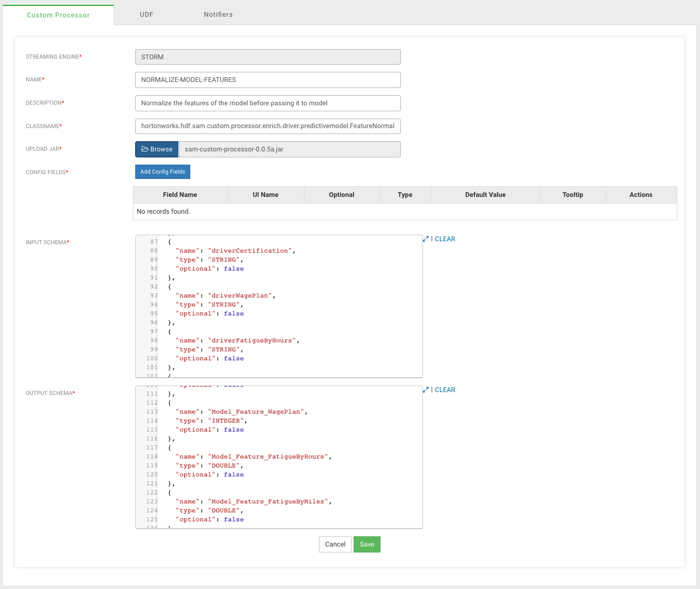This screenshot has width=700, height=589.
Task: Click line number 118 in output schema
Action: tap(152, 457)
